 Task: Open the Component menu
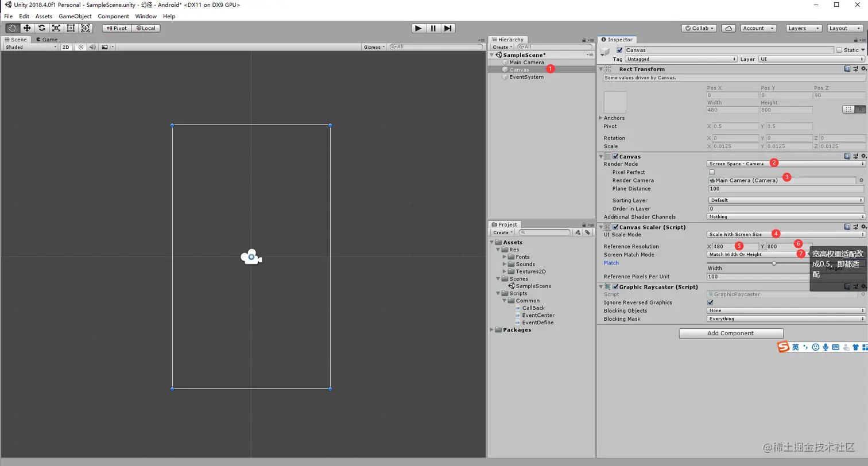pos(114,17)
